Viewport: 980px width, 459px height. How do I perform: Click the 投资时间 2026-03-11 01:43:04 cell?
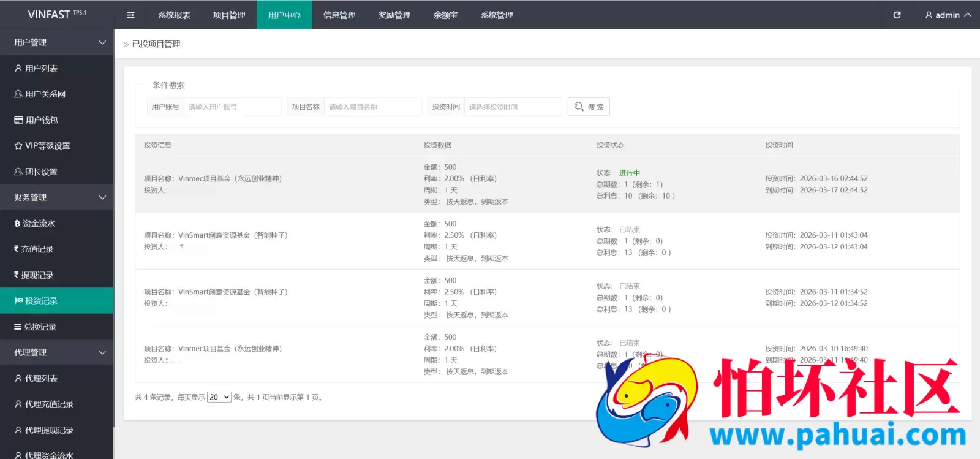coord(816,235)
